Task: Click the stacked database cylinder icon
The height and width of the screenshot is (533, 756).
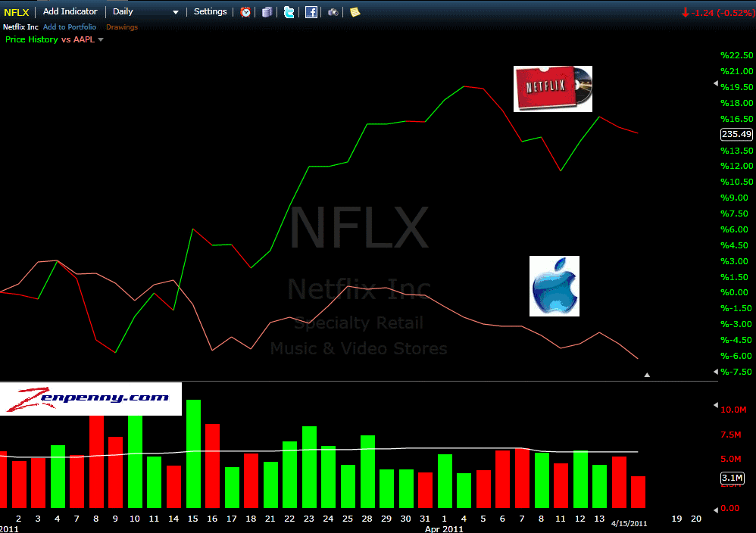Action: click(x=267, y=12)
